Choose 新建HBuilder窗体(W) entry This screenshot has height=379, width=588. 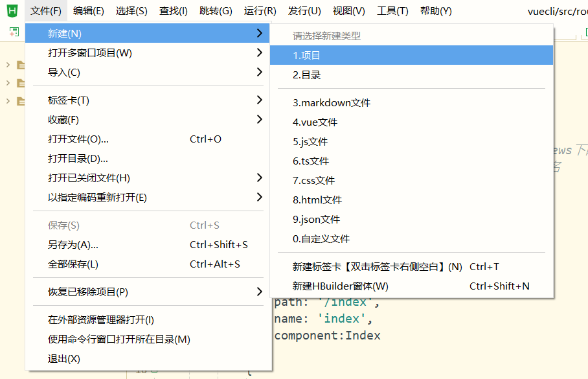pyautogui.click(x=411, y=286)
